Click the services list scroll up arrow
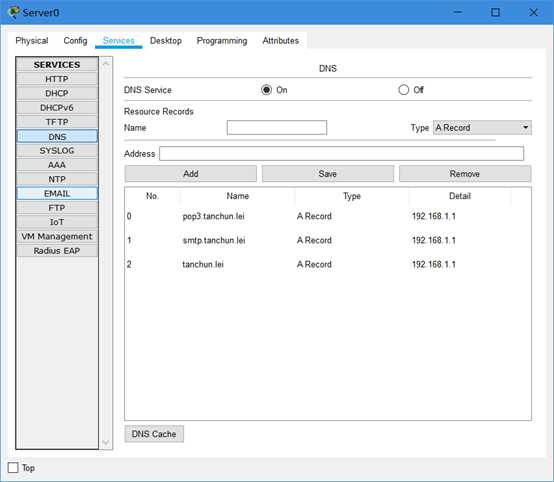The image size is (554, 482). tap(106, 64)
